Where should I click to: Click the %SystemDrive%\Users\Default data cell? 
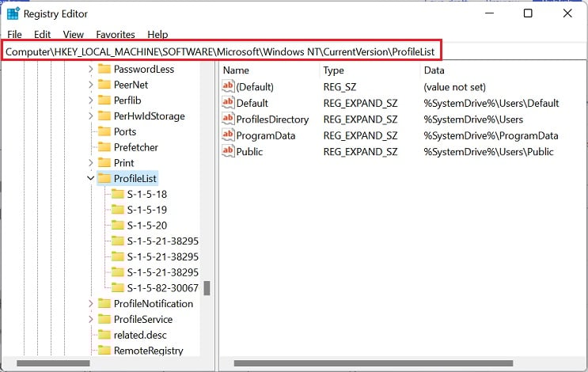(x=491, y=103)
